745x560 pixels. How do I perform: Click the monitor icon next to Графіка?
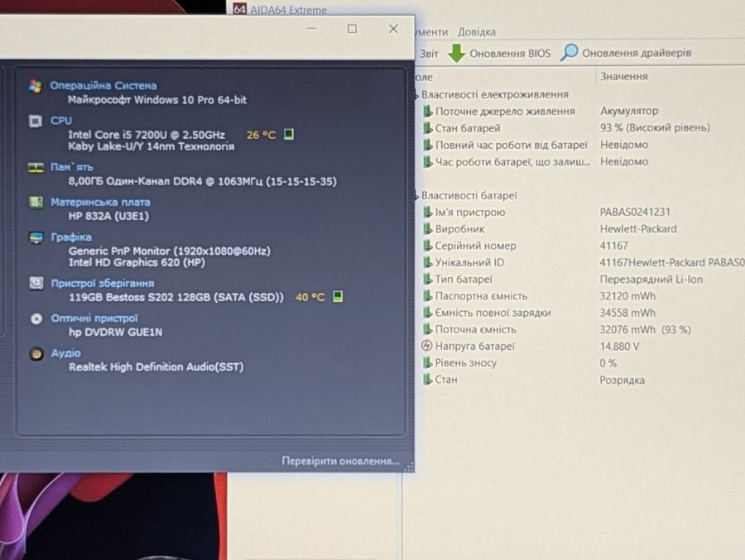click(x=36, y=237)
